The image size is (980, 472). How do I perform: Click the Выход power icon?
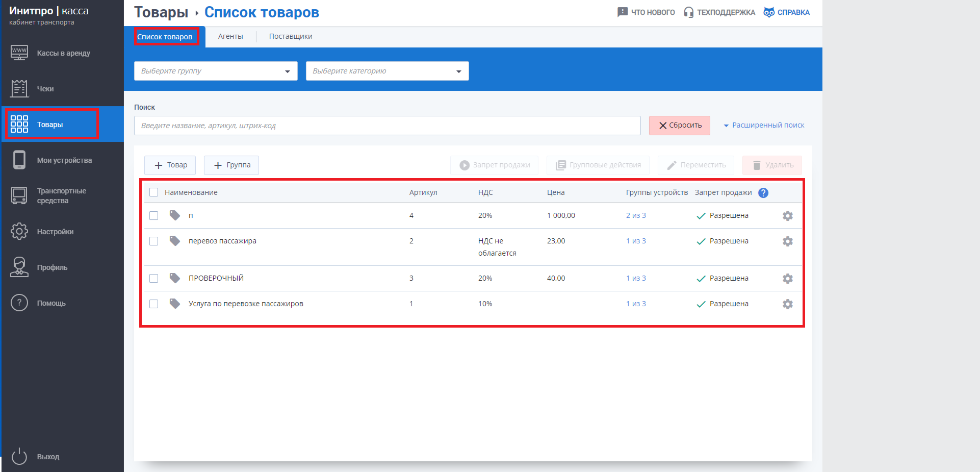pyautogui.click(x=19, y=456)
